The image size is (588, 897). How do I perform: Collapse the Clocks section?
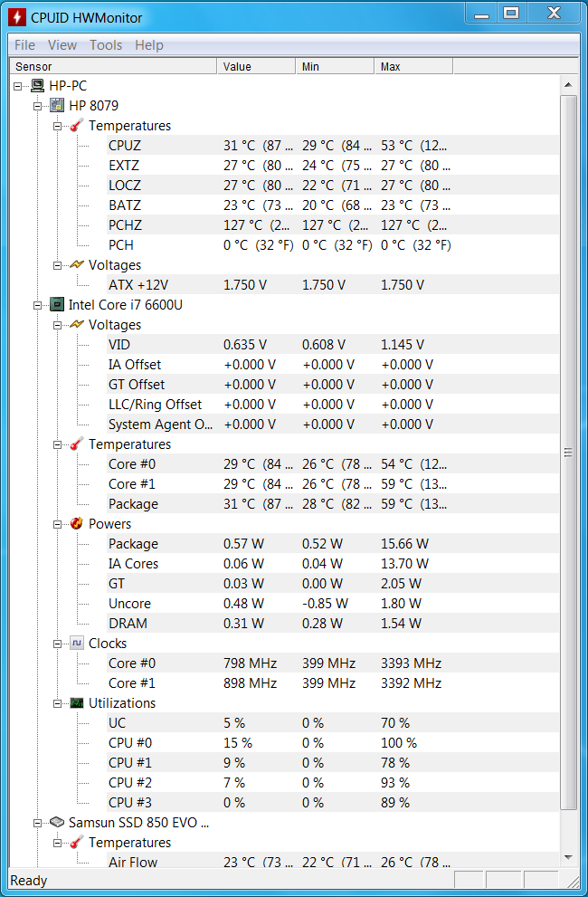pyautogui.click(x=58, y=644)
